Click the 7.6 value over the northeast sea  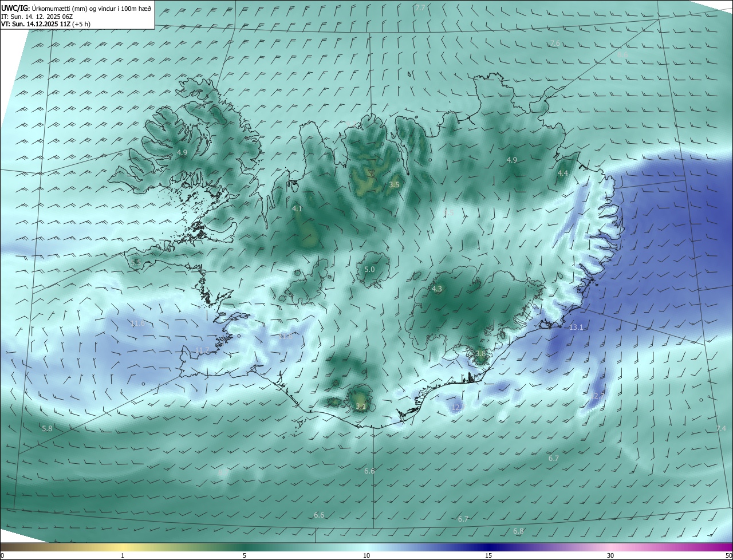pos(555,44)
